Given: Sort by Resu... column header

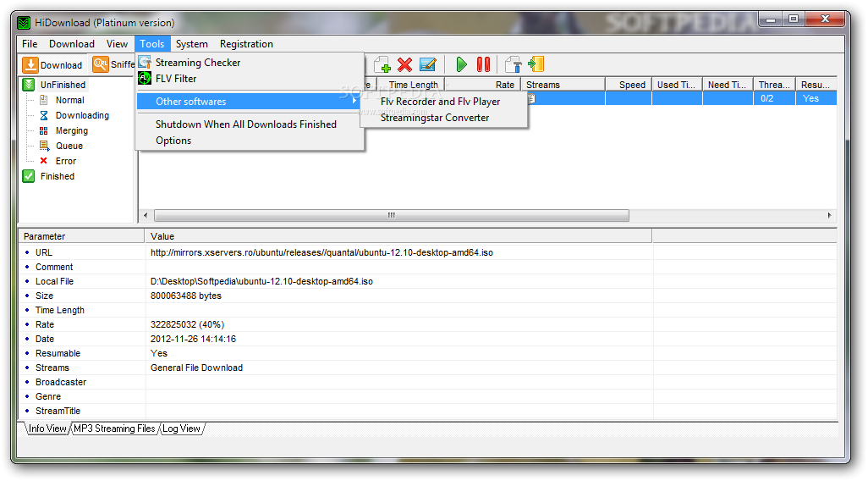Looking at the screenshot, I should coord(816,85).
